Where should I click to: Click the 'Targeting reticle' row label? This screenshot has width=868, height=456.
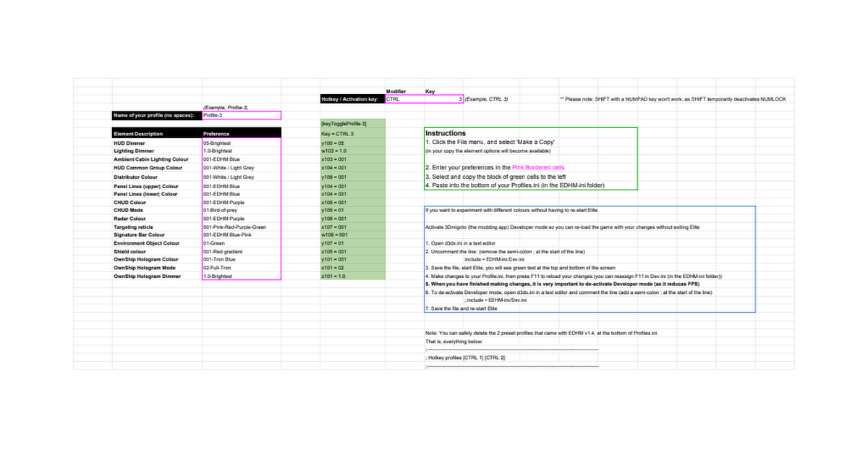point(133,227)
